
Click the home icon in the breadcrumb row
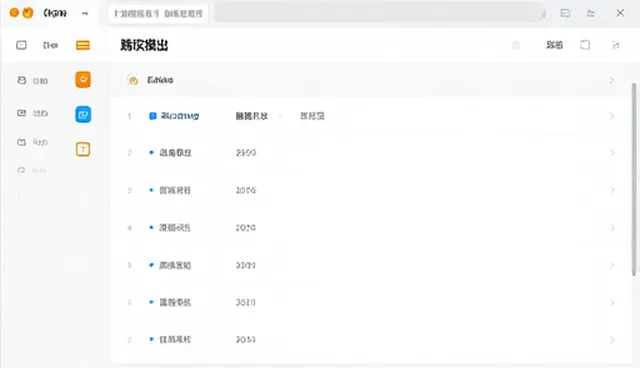click(x=133, y=80)
